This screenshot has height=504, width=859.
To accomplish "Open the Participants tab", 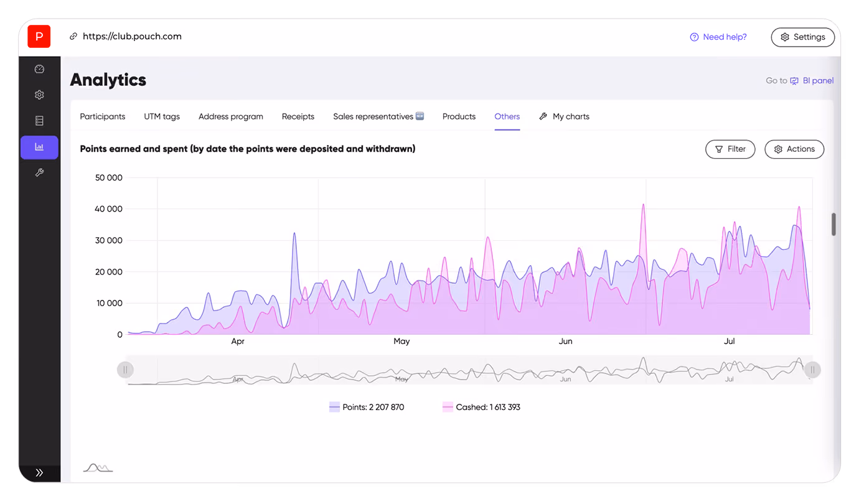I will tap(103, 116).
